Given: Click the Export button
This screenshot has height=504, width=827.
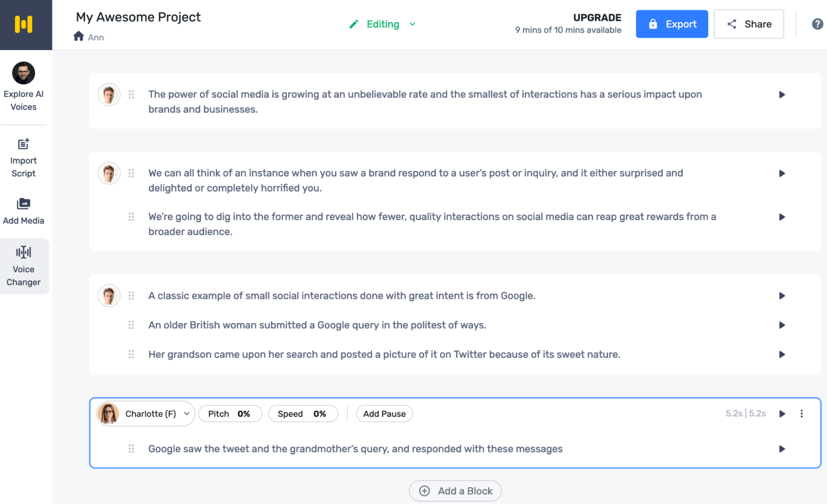Looking at the screenshot, I should pos(672,24).
